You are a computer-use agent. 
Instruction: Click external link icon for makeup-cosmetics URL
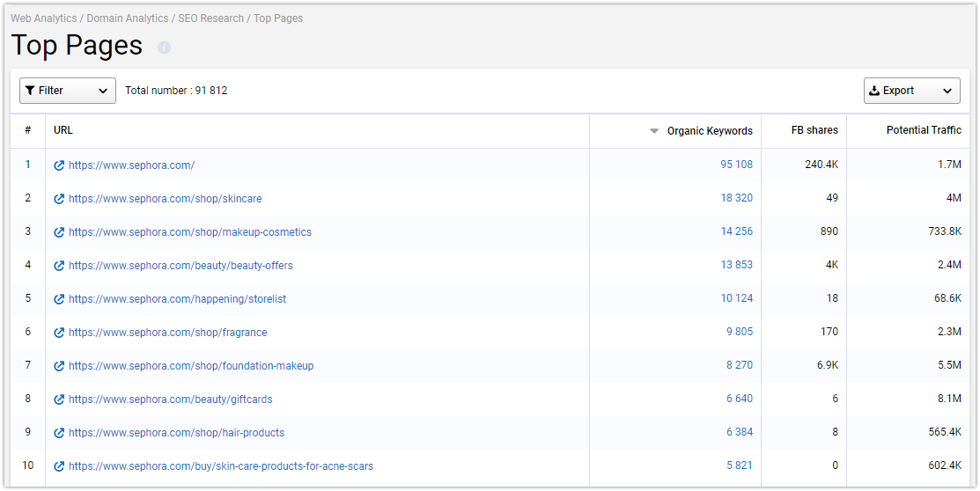59,232
